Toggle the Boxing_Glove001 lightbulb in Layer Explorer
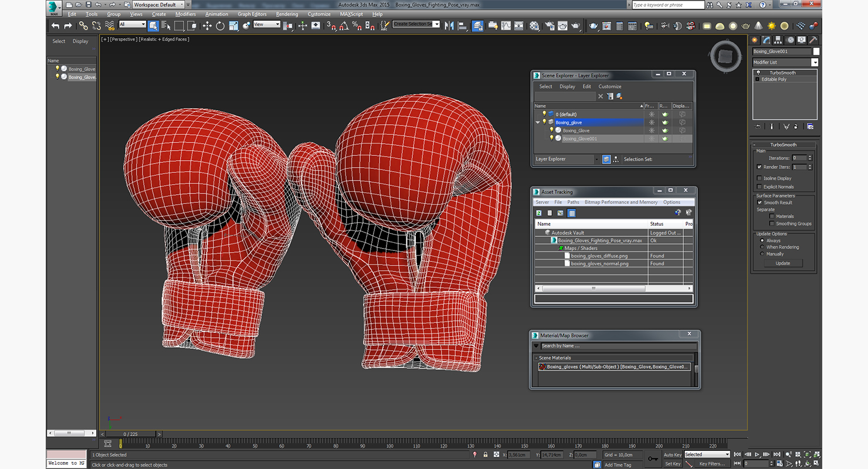Screen dimensions: 868x469 click(x=551, y=138)
